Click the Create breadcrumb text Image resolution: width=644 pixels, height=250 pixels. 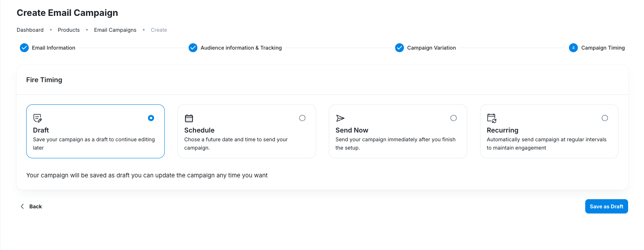click(x=159, y=30)
